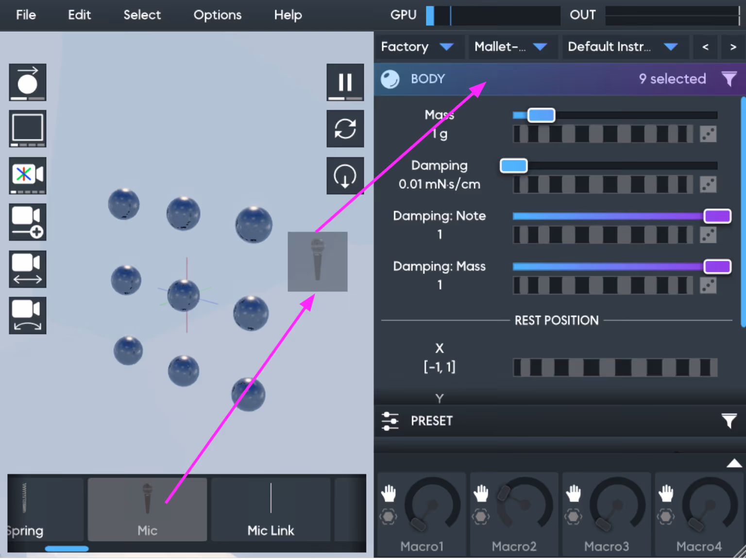Click the Macro2 knob
This screenshot has width=746, height=560.
525,505
